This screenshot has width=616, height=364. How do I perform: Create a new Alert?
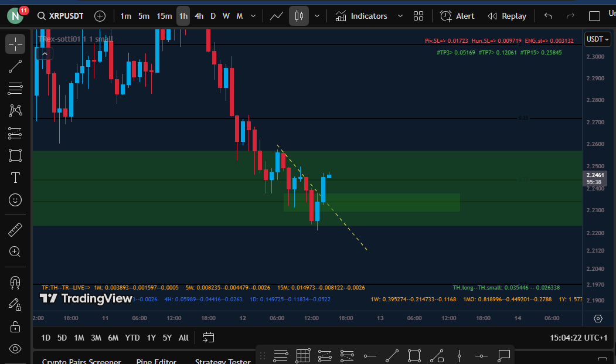pyautogui.click(x=457, y=16)
